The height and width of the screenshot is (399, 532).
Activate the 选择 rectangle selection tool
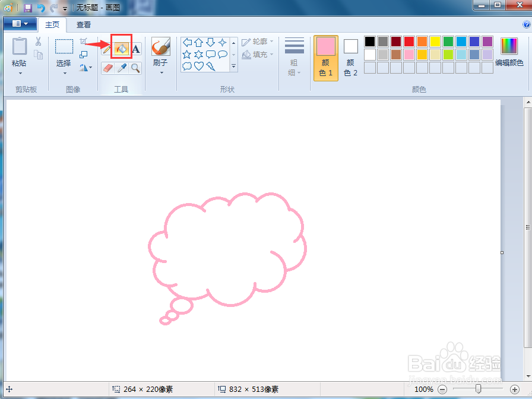click(x=64, y=46)
